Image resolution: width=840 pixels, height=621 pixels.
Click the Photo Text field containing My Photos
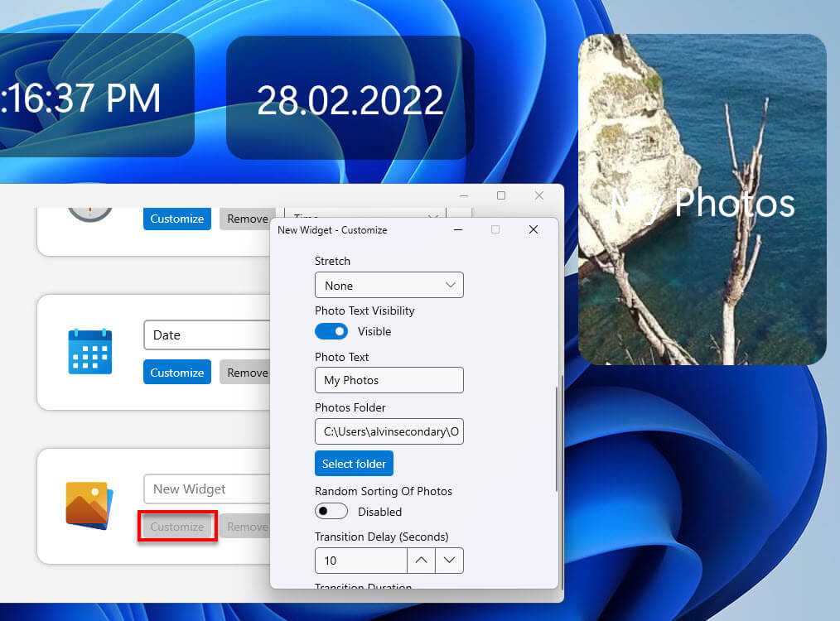(x=389, y=380)
